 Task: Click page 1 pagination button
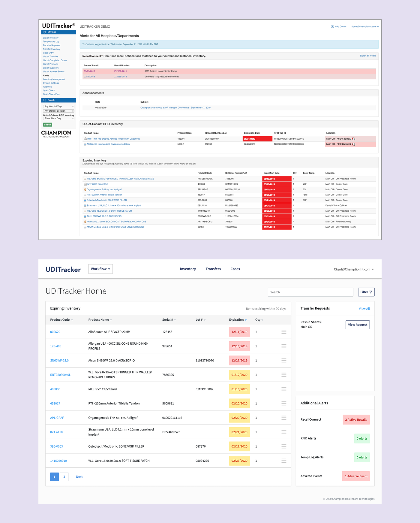point(54,477)
